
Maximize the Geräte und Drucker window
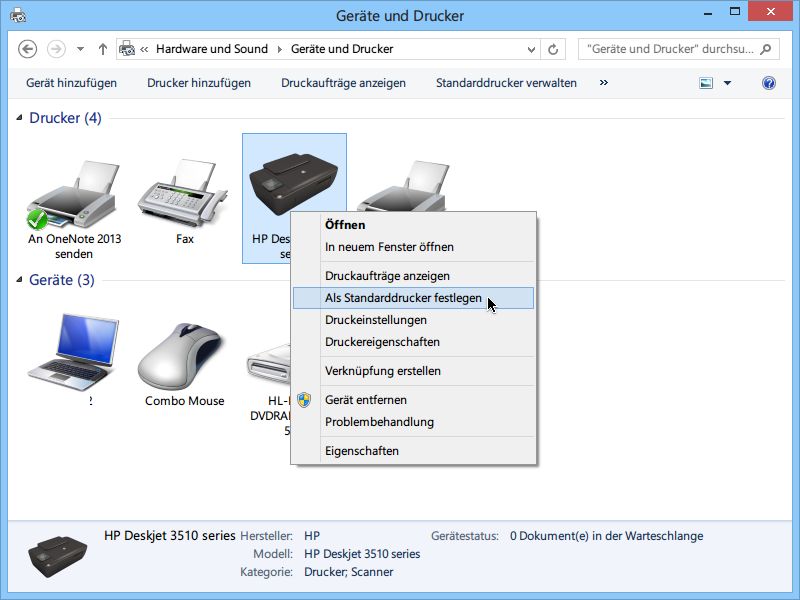735,12
